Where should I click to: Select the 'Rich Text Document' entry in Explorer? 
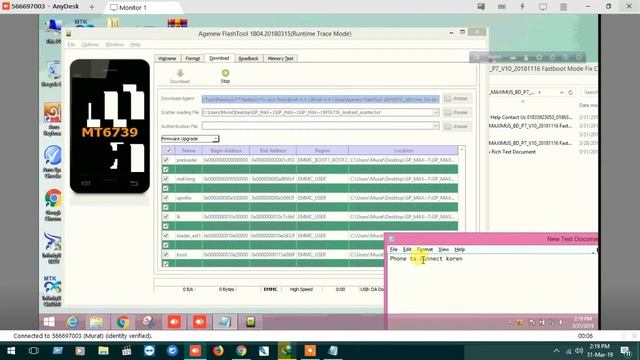(x=513, y=152)
